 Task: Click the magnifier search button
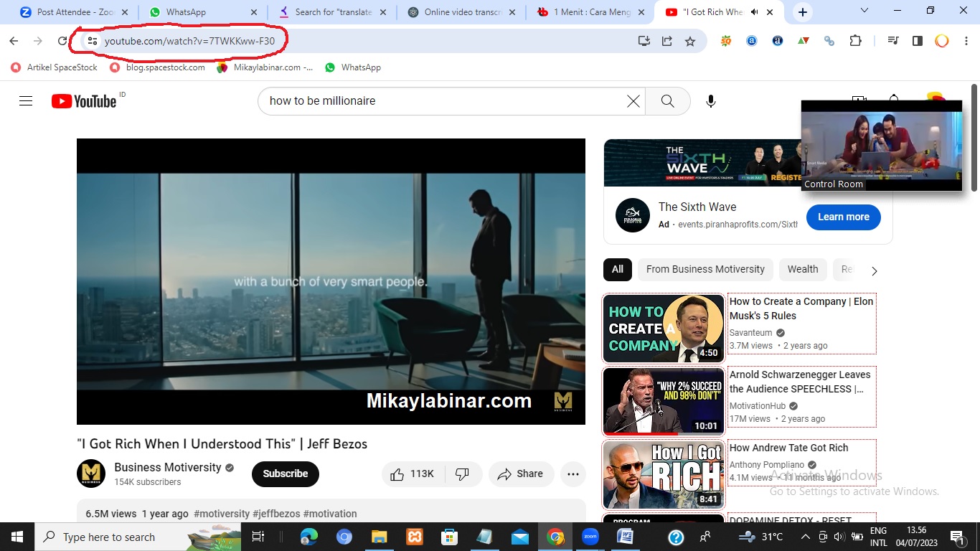[x=667, y=101]
